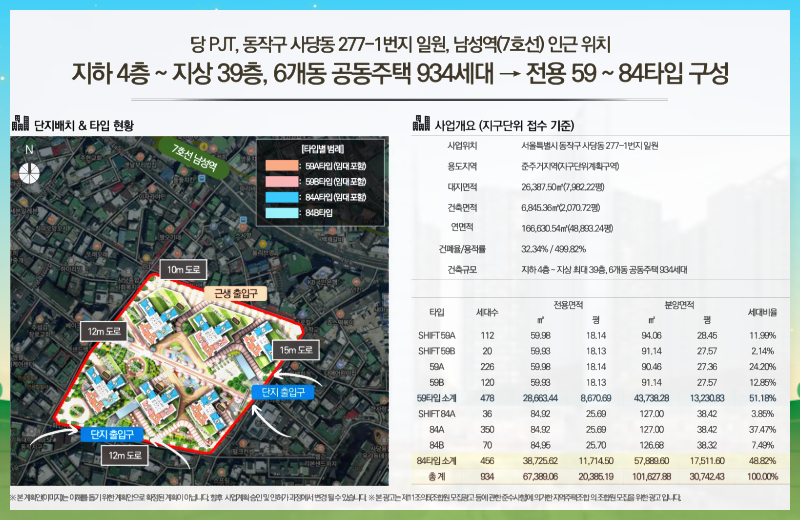The height and width of the screenshot is (520, 800).
Task: Select the 84B타입 light cyan legend swatch
Action: pyautogui.click(x=282, y=212)
